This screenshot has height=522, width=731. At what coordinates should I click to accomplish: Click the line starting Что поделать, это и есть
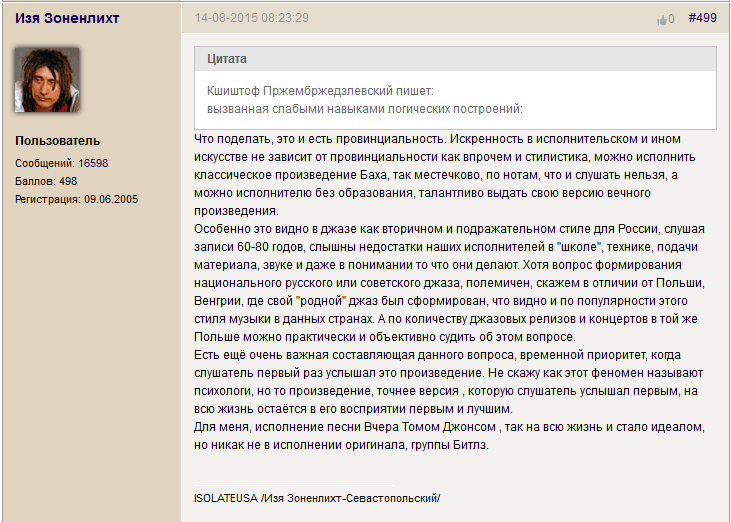(437, 139)
